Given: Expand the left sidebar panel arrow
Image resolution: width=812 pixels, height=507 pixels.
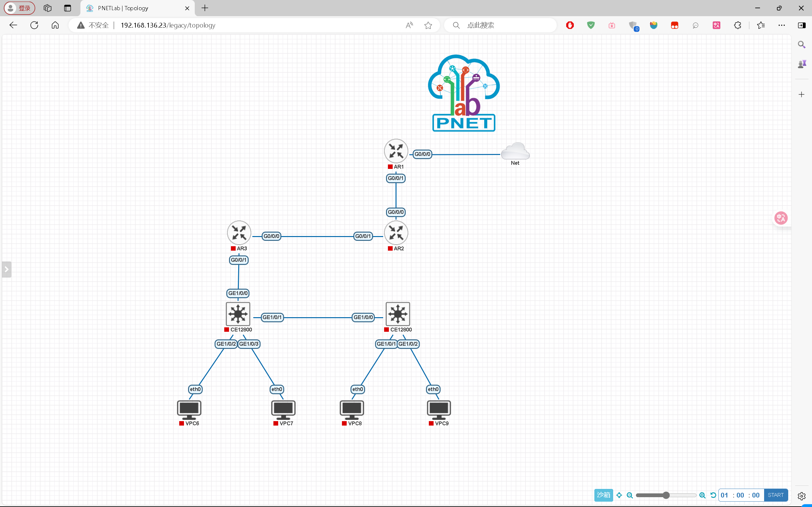Looking at the screenshot, I should coord(6,269).
